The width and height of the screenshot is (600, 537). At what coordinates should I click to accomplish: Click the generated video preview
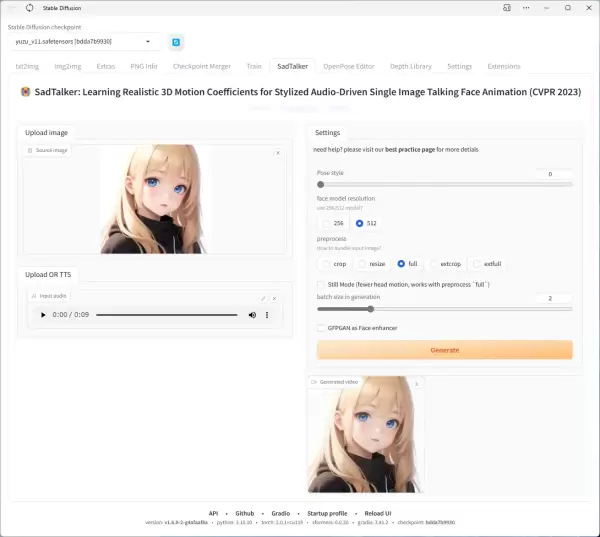click(x=364, y=434)
